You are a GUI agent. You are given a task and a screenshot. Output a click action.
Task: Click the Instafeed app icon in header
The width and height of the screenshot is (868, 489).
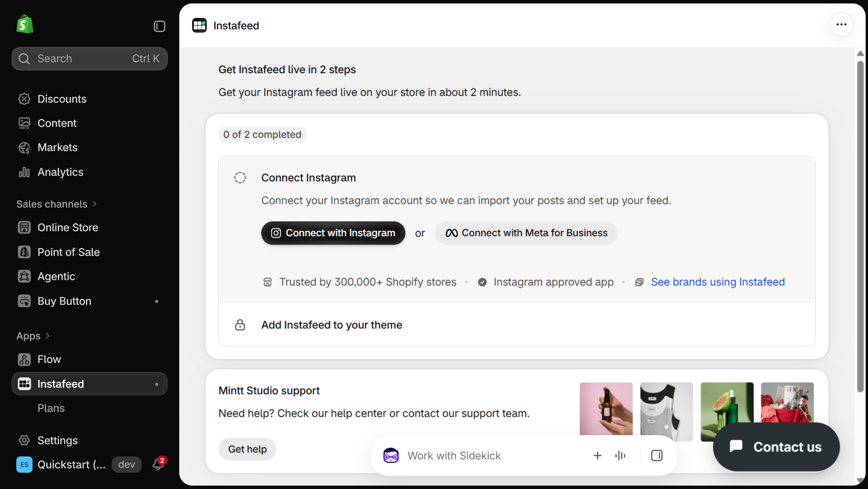pyautogui.click(x=199, y=25)
